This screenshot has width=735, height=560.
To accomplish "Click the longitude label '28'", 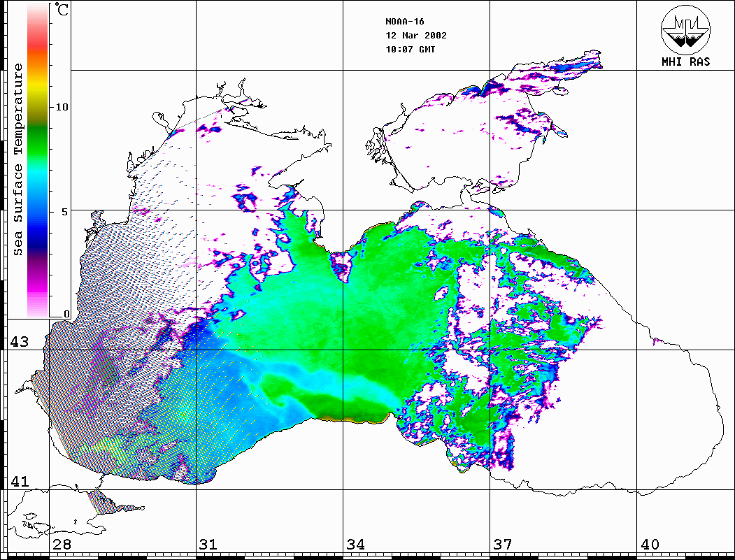I will pyautogui.click(x=62, y=545).
